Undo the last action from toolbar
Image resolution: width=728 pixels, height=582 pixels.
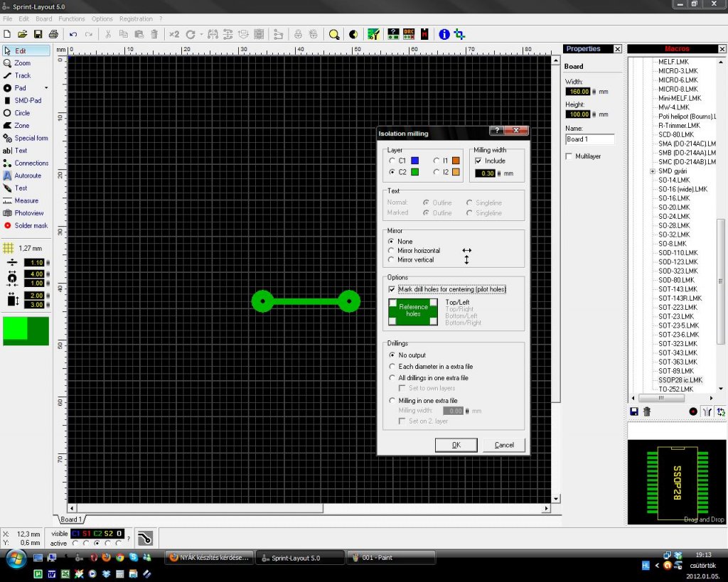pyautogui.click(x=73, y=34)
